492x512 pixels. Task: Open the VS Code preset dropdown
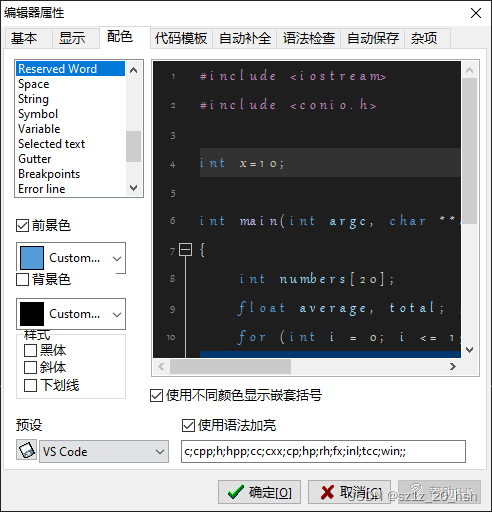click(160, 452)
